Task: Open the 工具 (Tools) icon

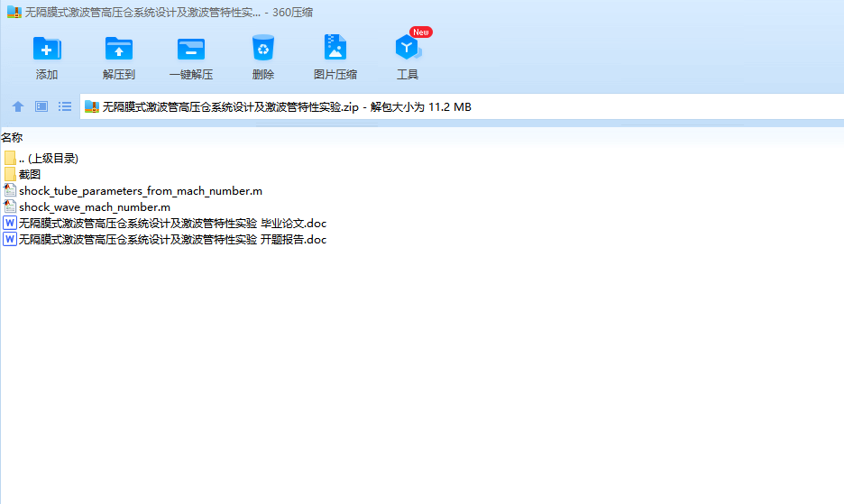Action: tap(408, 48)
